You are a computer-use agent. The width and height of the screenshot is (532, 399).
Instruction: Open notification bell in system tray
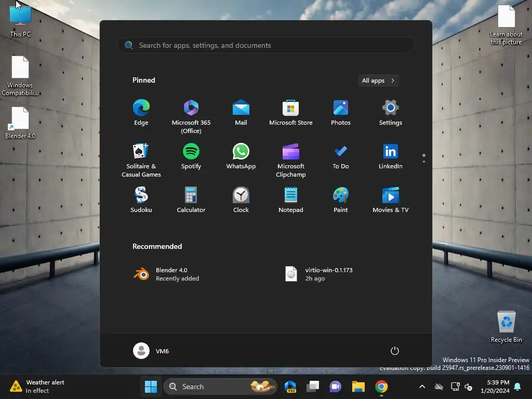pos(517,387)
